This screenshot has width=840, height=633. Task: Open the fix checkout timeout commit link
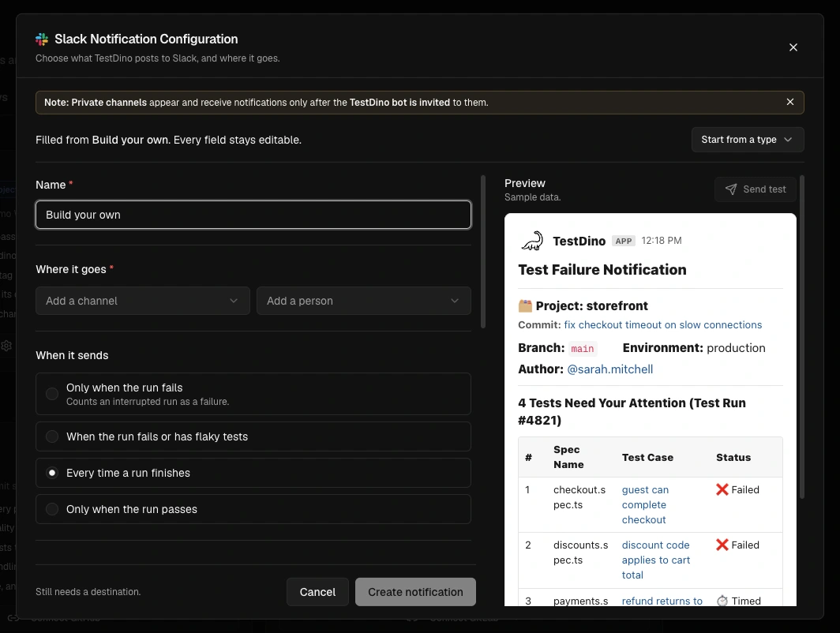pyautogui.click(x=662, y=325)
